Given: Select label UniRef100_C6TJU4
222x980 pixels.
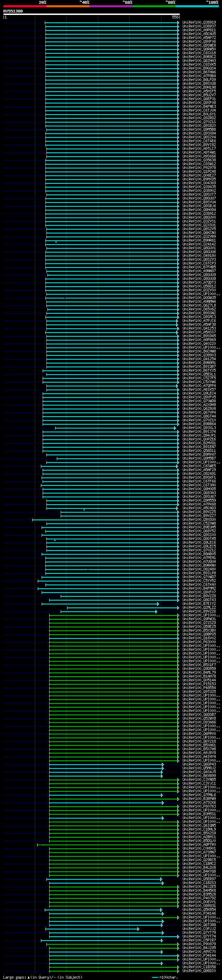Looking at the screenshot, I should click(199, 110).
